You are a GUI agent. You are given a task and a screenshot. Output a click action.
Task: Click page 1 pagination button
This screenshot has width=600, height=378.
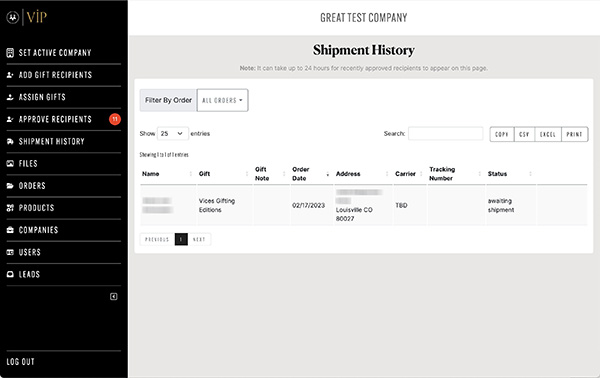point(181,240)
